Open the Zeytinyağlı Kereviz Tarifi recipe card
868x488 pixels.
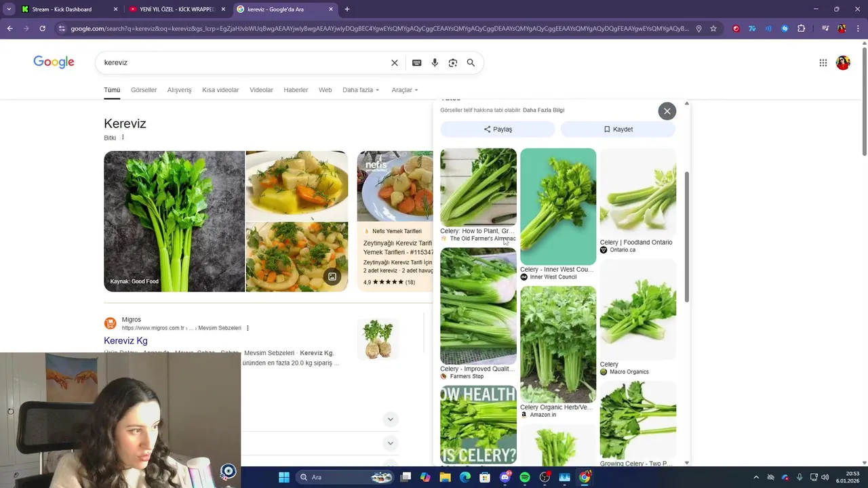(x=395, y=221)
